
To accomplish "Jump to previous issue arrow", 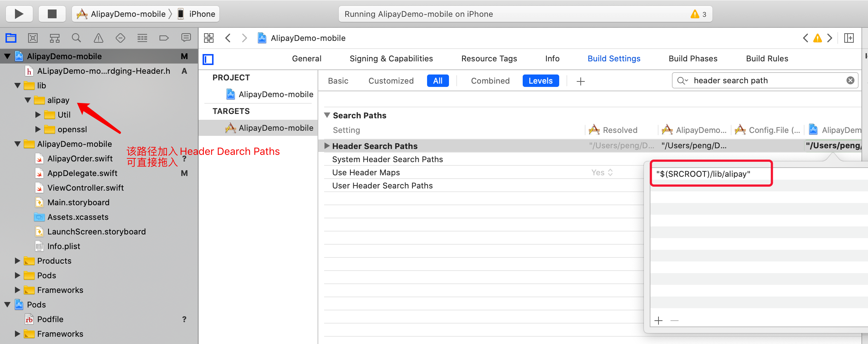I will pos(805,38).
